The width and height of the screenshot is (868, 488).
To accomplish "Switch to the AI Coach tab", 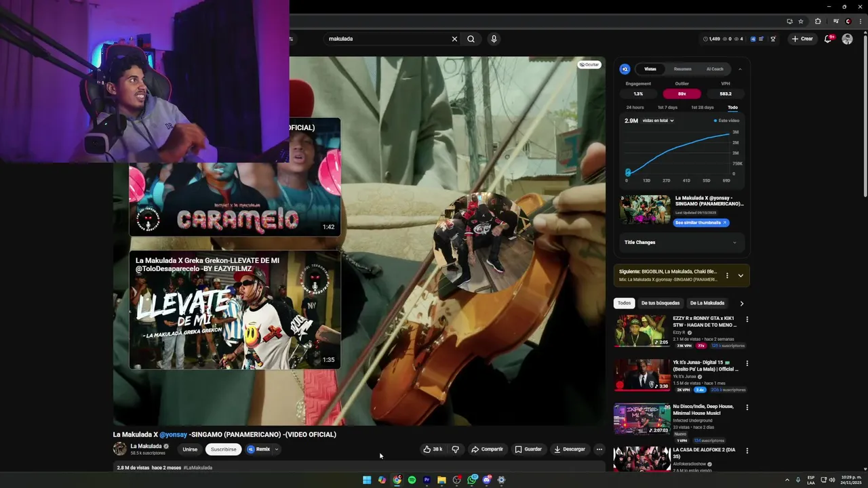I will [715, 69].
